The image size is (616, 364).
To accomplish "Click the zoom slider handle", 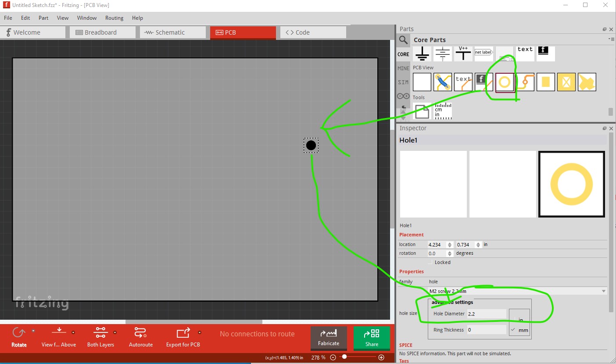I will coord(344,357).
